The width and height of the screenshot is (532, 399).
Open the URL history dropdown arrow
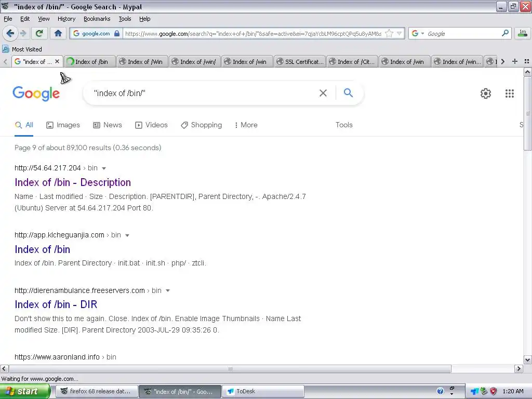click(x=400, y=33)
